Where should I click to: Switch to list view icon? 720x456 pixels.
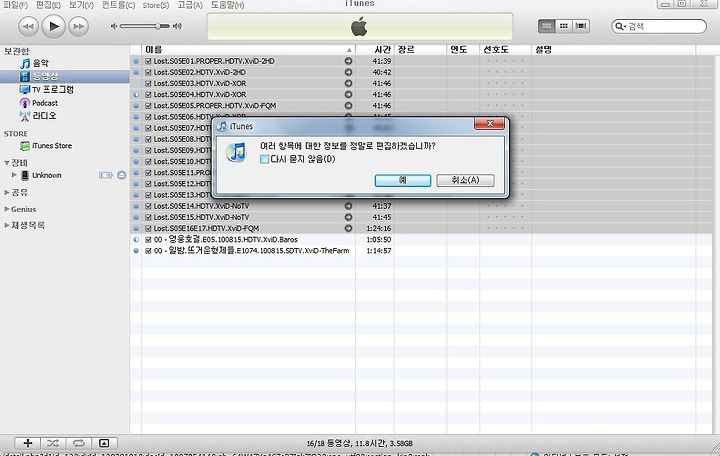(546, 26)
